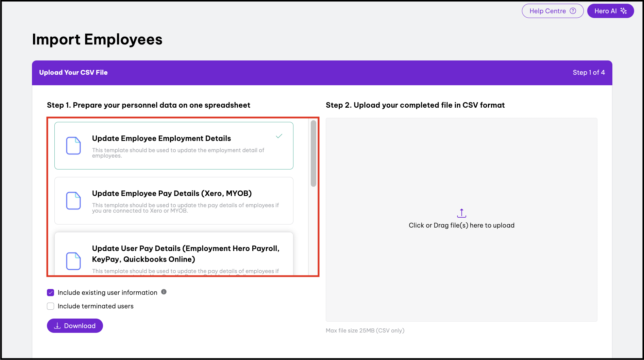Click the green checkmark on Employment Details card
The image size is (644, 360).
pos(279,136)
